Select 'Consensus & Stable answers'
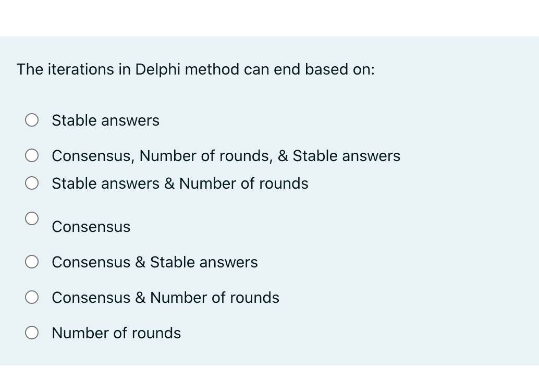Image resolution: width=539 pixels, height=392 pixels. (x=32, y=262)
